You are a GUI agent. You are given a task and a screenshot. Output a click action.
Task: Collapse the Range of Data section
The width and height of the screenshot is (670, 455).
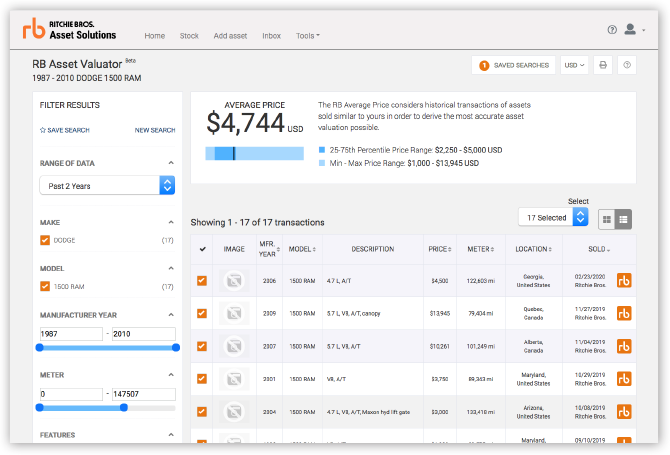pyautogui.click(x=171, y=163)
